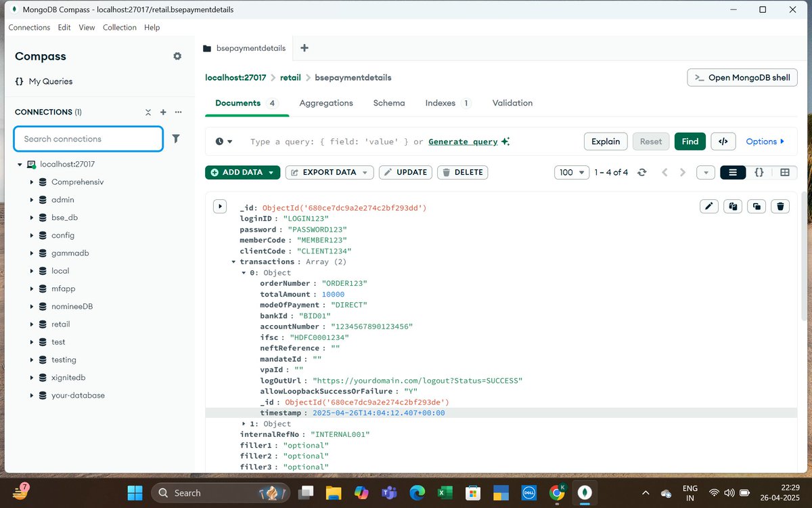Open Compass settings gear icon
The image size is (812, 508).
pyautogui.click(x=177, y=56)
